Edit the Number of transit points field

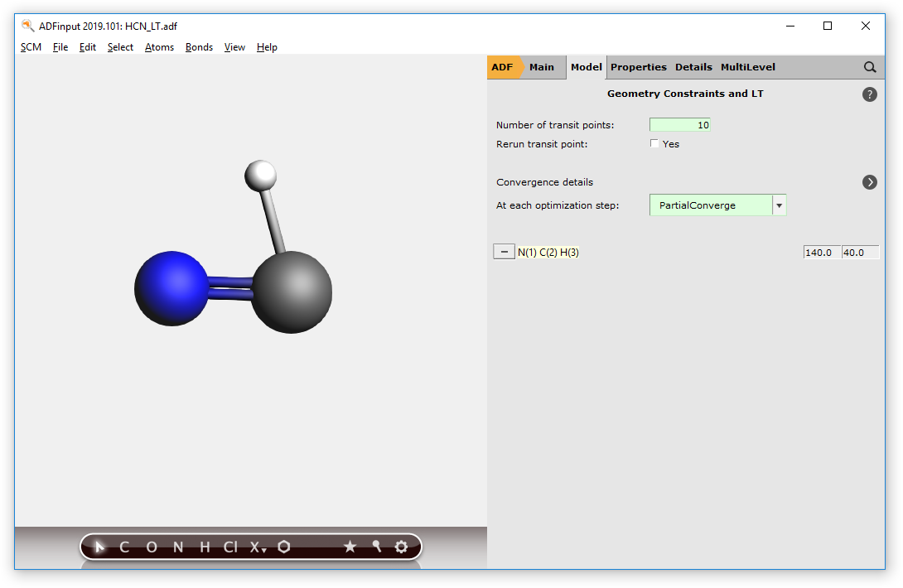point(680,125)
